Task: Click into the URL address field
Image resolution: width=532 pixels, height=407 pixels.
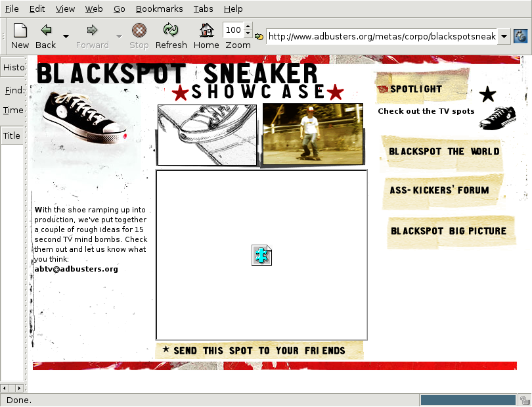Action: (x=381, y=36)
